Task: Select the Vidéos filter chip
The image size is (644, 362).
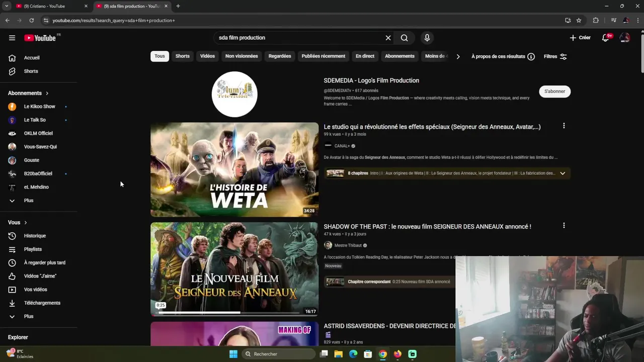Action: tap(207, 56)
